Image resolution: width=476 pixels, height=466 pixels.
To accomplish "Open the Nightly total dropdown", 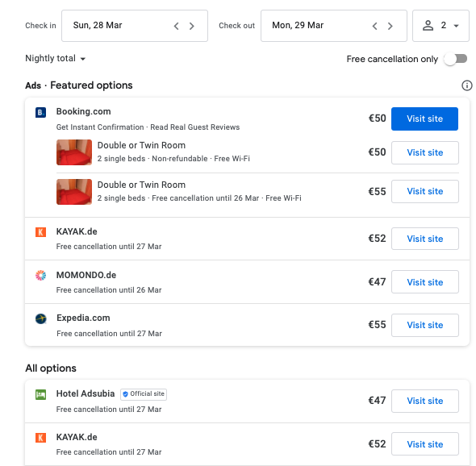I will click(x=55, y=58).
